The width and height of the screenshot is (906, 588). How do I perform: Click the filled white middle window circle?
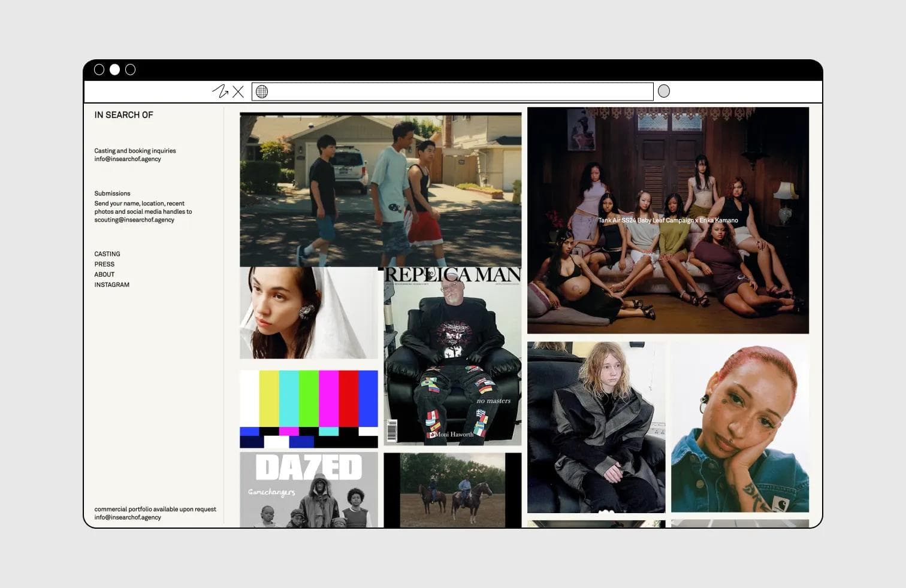tap(114, 69)
